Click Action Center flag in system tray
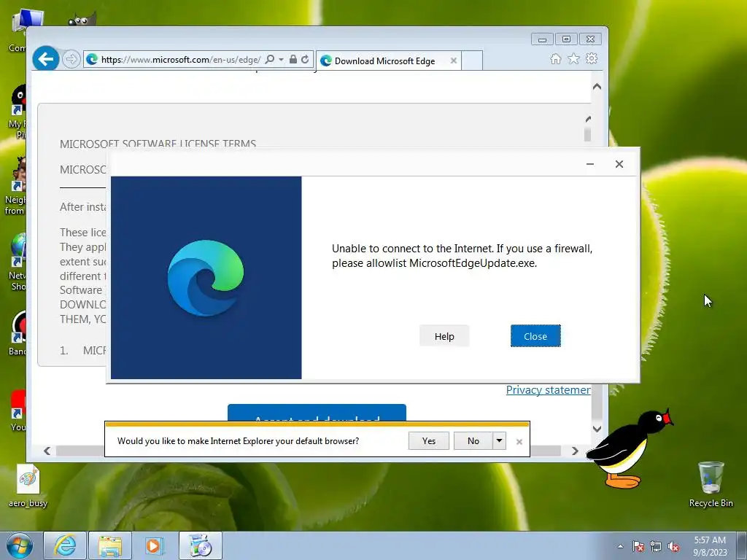747x560 pixels. [638, 547]
